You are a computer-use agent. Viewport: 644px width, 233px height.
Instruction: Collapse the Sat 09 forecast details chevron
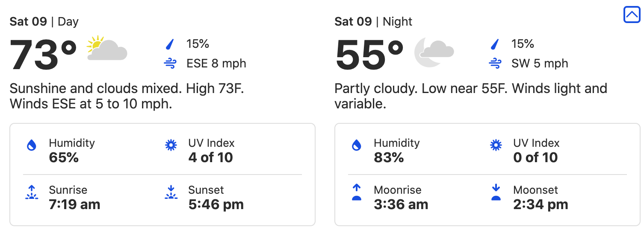(x=632, y=15)
